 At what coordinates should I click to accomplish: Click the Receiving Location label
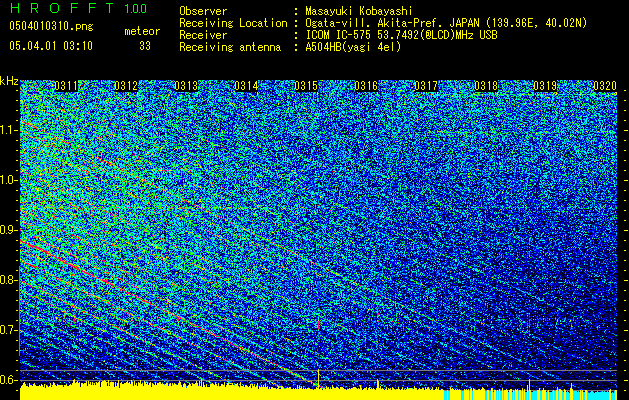233,23
